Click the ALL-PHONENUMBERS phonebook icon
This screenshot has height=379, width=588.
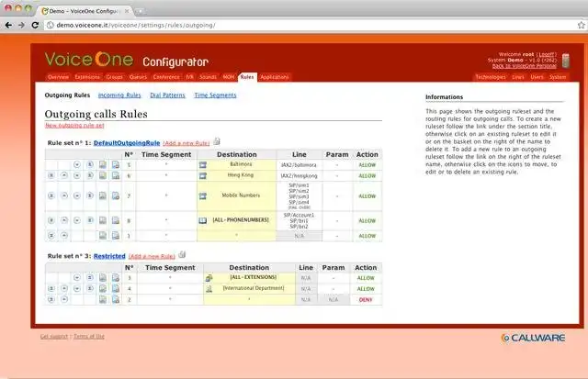coord(203,220)
